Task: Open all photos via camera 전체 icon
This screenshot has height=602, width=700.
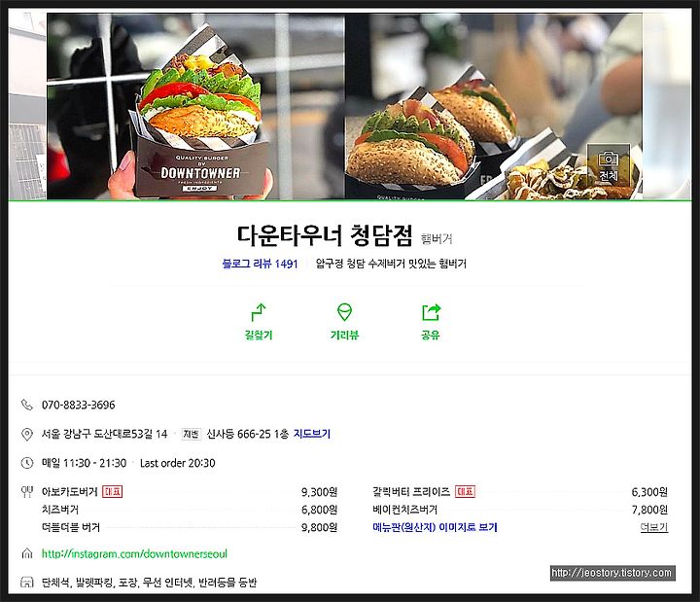Action: pos(608,165)
